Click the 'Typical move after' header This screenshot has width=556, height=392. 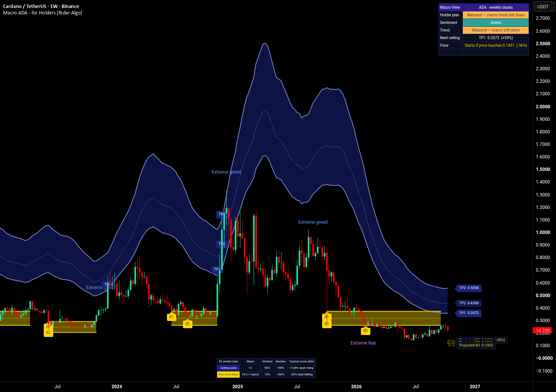302,362
